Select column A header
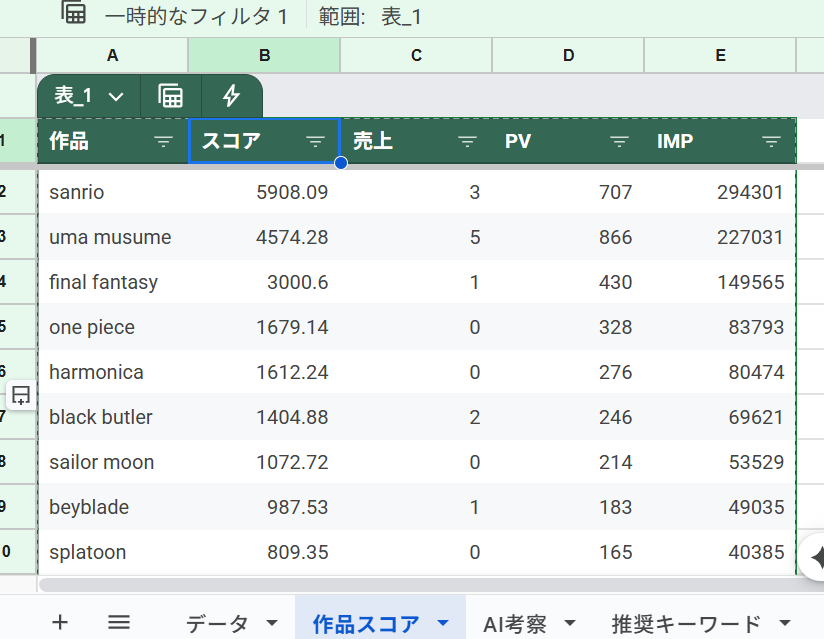This screenshot has height=639, width=824. click(x=112, y=55)
